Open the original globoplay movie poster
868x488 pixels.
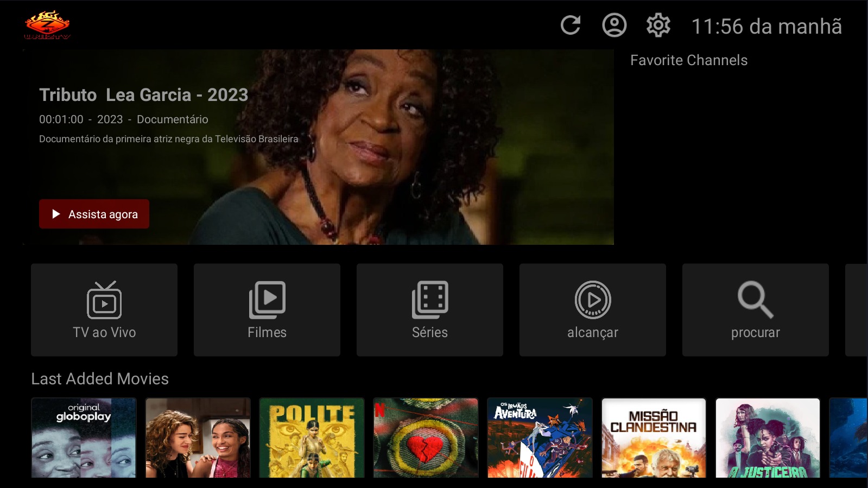tap(84, 438)
